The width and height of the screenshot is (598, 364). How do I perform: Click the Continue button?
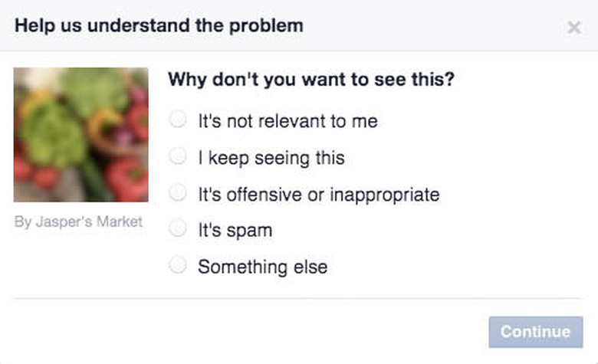pos(536,332)
